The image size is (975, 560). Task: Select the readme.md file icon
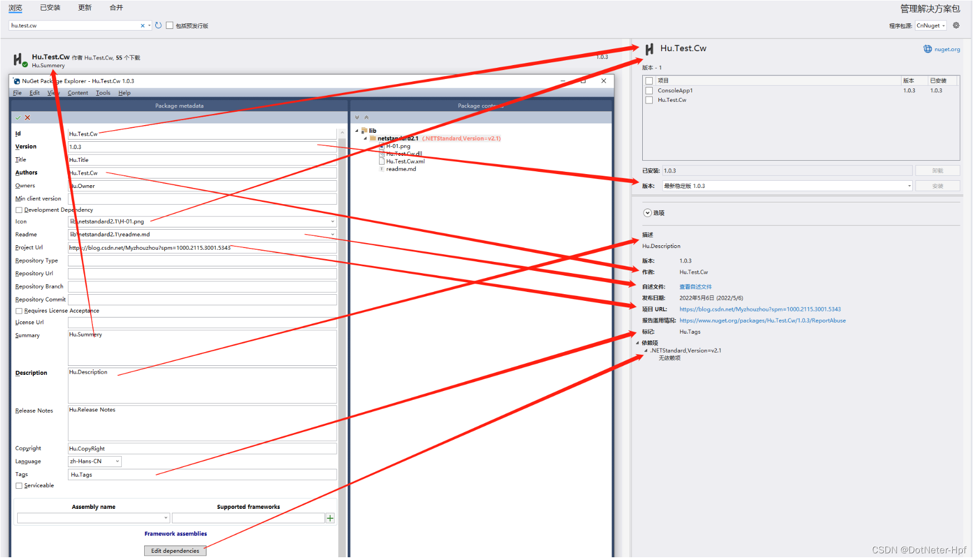[382, 169]
